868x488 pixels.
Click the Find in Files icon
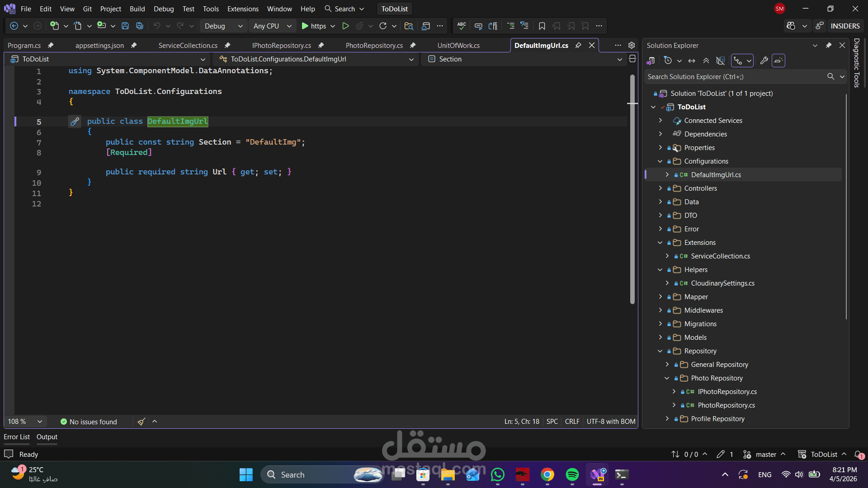[409, 26]
